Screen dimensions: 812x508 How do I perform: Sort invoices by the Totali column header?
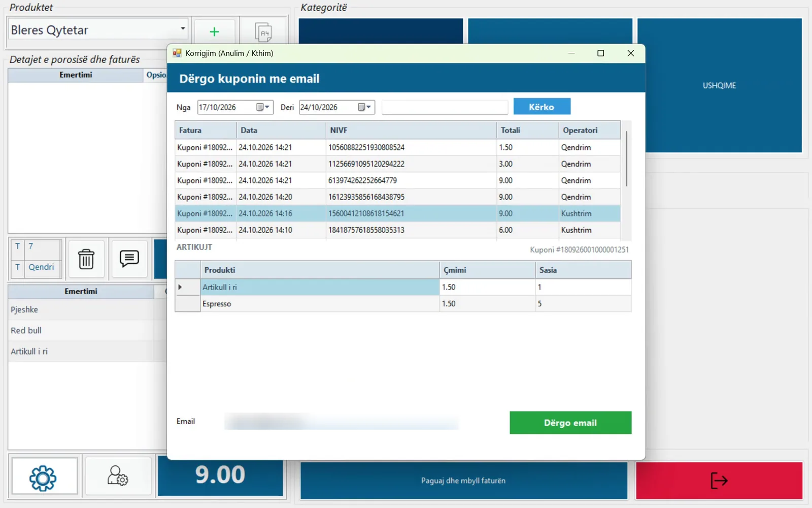(527, 130)
